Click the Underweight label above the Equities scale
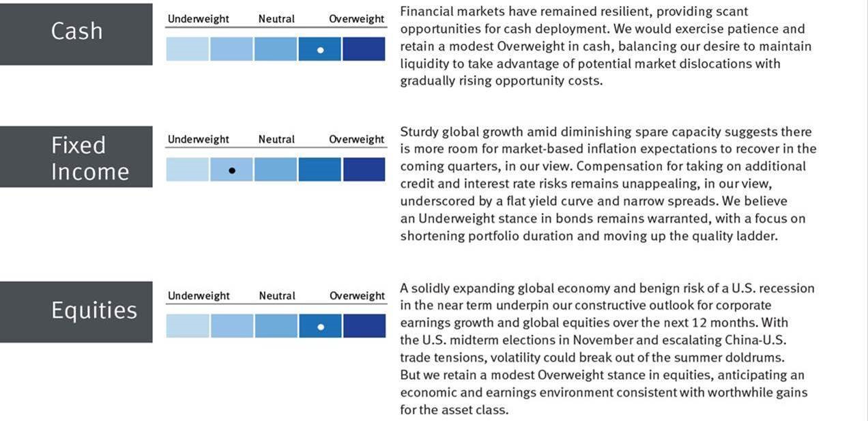Image resolution: width=868 pixels, height=421 pixels. coord(199,296)
